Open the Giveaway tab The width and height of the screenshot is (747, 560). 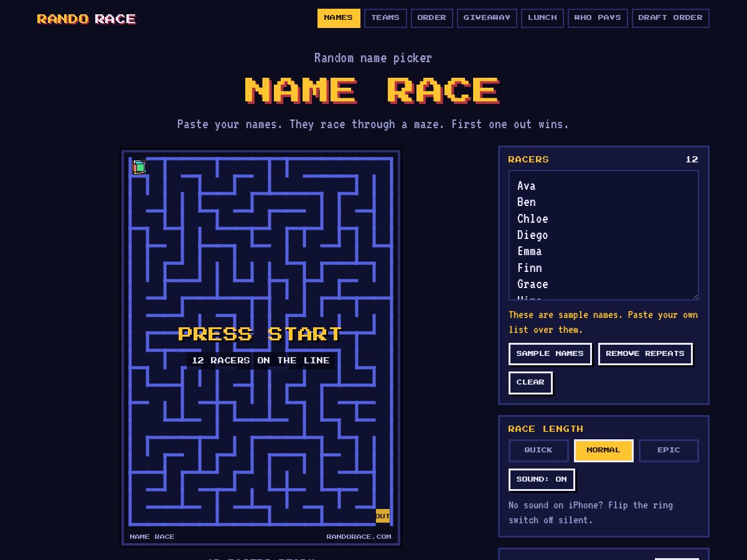pyautogui.click(x=487, y=18)
